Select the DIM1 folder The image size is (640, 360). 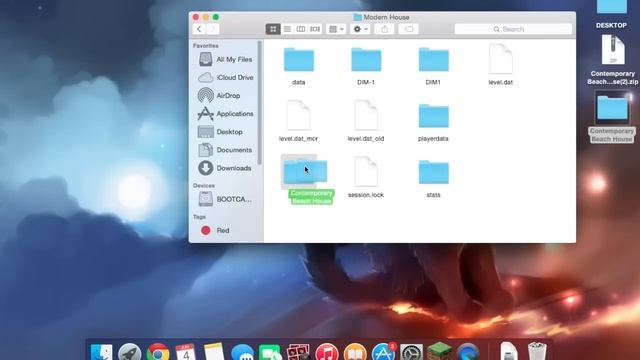click(x=433, y=60)
